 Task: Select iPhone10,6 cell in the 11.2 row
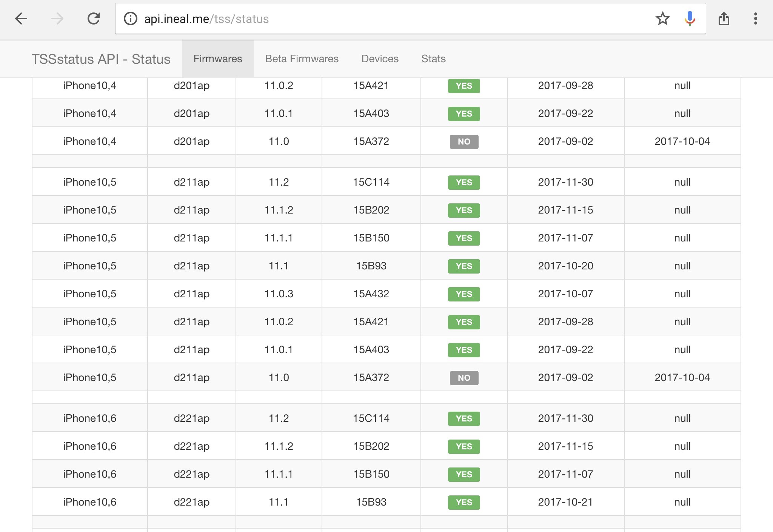(89, 418)
